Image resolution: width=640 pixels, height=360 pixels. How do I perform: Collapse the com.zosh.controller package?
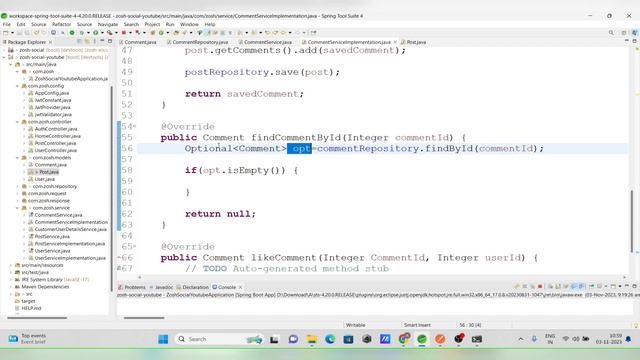[x=18, y=122]
